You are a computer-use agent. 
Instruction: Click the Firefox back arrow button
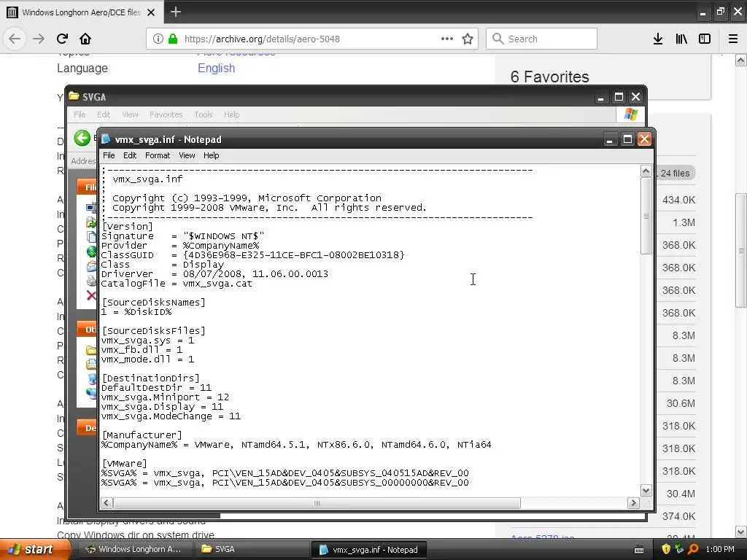click(15, 39)
